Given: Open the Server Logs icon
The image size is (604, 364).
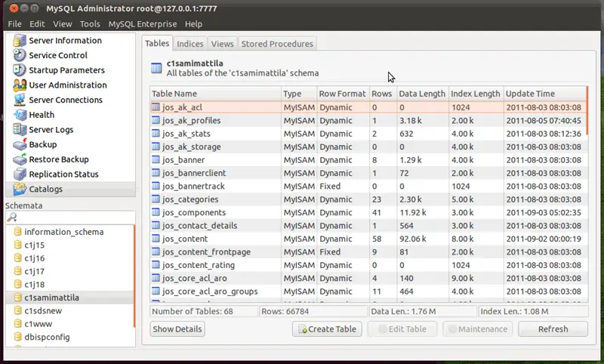Looking at the screenshot, I should pyautogui.click(x=20, y=129).
